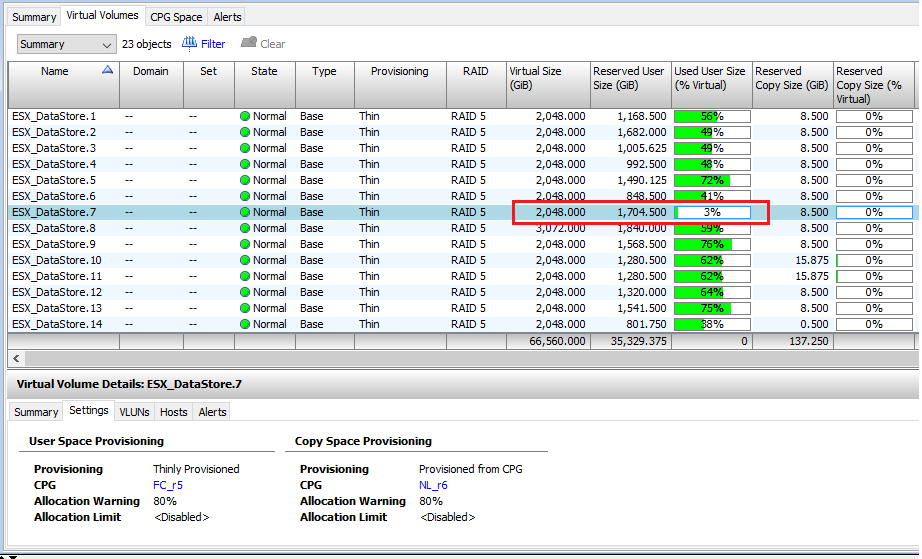Viewport: 922px width, 559px height.
Task: Select the ESX_DataStore.2 row name
Action: (54, 132)
